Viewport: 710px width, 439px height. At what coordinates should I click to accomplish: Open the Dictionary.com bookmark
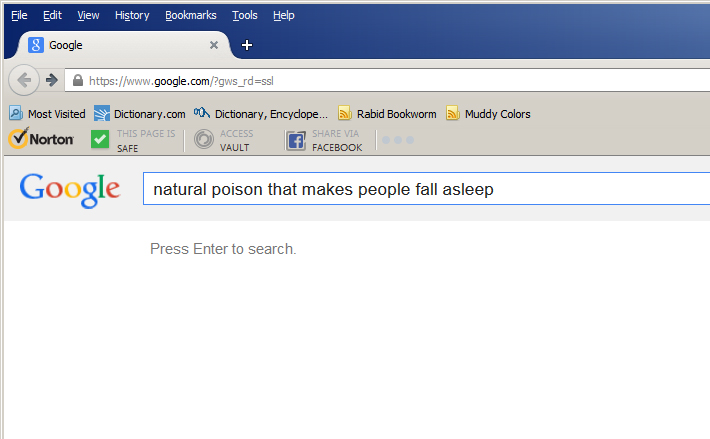pos(140,114)
